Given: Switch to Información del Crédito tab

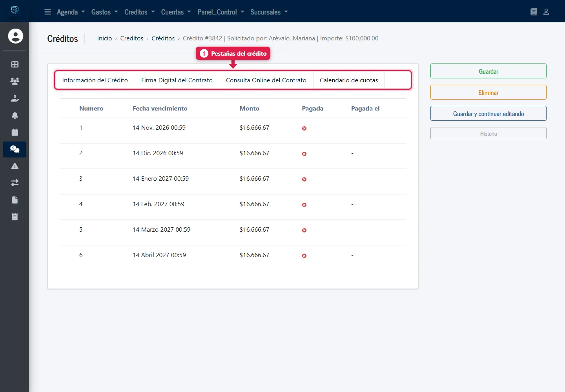Looking at the screenshot, I should (x=95, y=80).
